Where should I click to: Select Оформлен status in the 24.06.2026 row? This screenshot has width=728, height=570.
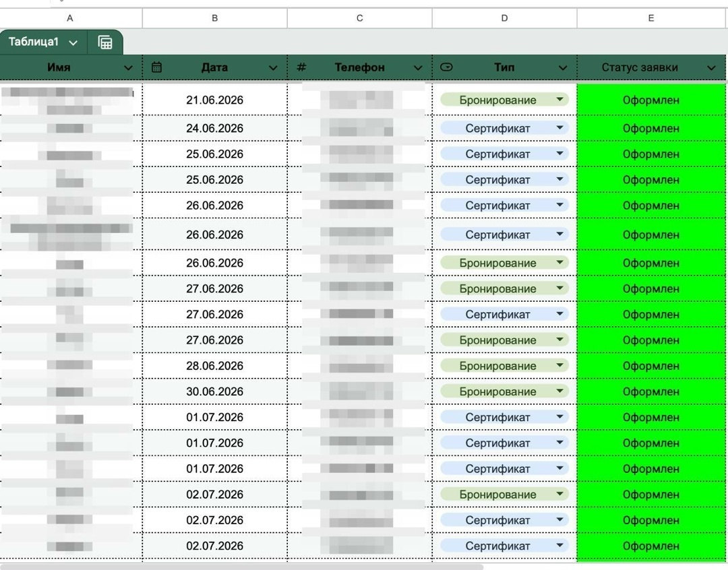coord(651,128)
